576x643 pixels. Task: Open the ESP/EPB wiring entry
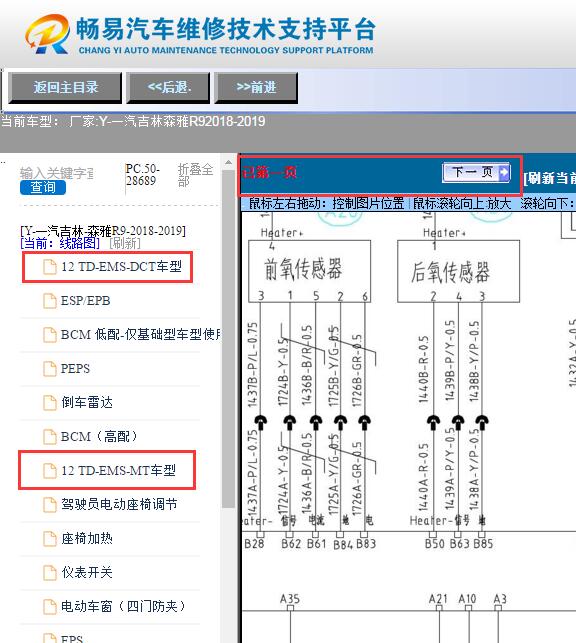[x=86, y=301]
